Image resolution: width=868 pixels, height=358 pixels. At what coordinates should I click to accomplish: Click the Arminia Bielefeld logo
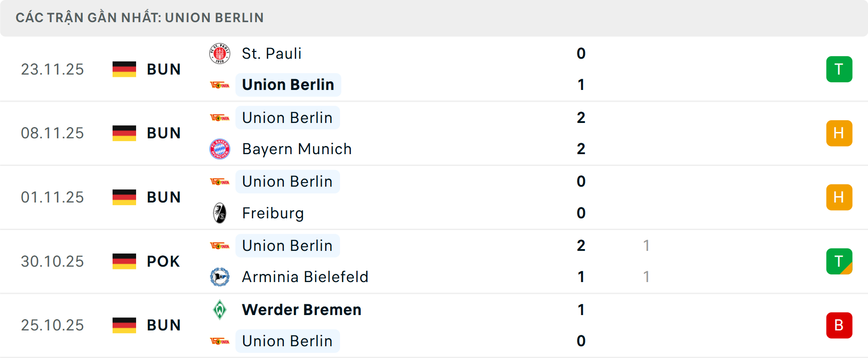(x=220, y=277)
